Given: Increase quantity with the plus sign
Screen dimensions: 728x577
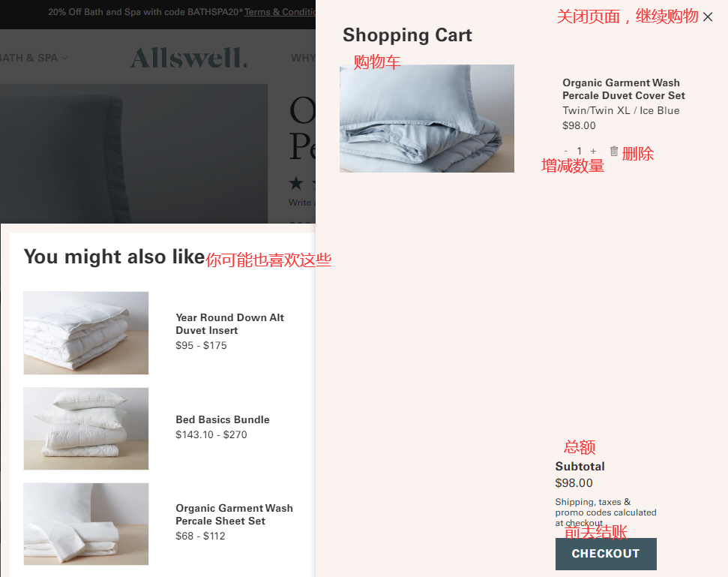Looking at the screenshot, I should tap(593, 151).
